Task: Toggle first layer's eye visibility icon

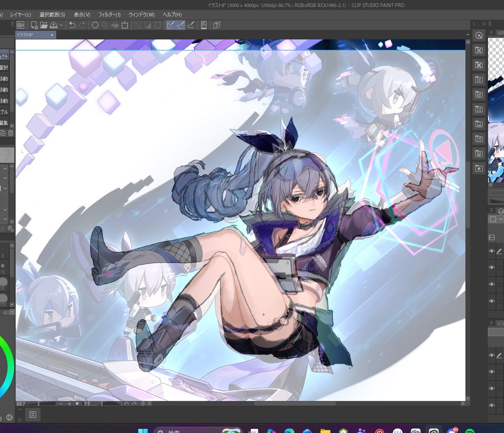Action: (491, 251)
